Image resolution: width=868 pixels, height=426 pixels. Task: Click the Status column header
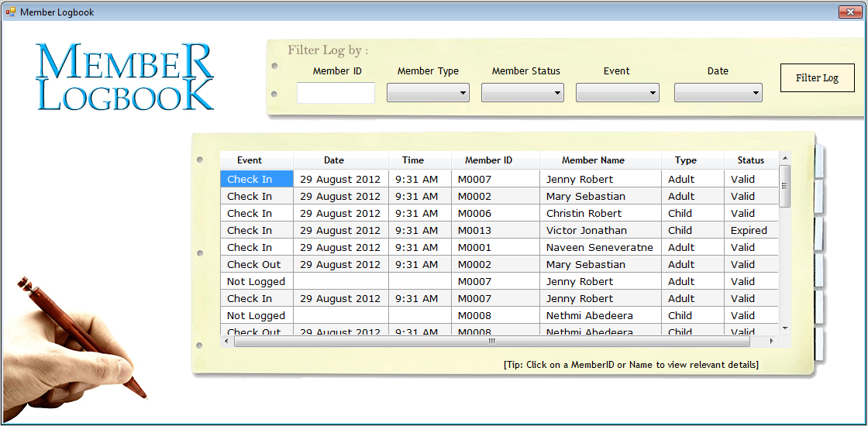click(750, 160)
